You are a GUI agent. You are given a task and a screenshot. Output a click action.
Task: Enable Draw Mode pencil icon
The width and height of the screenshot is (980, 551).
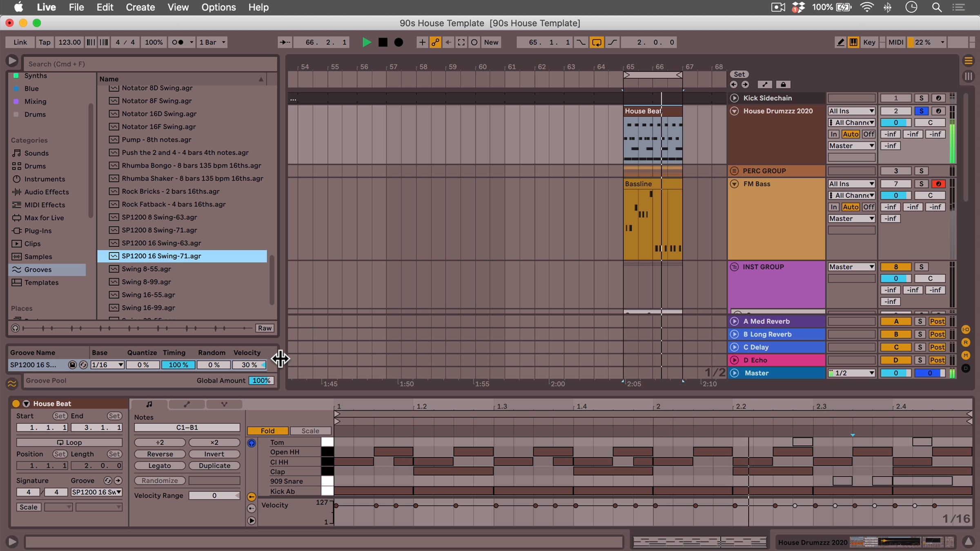coord(840,42)
